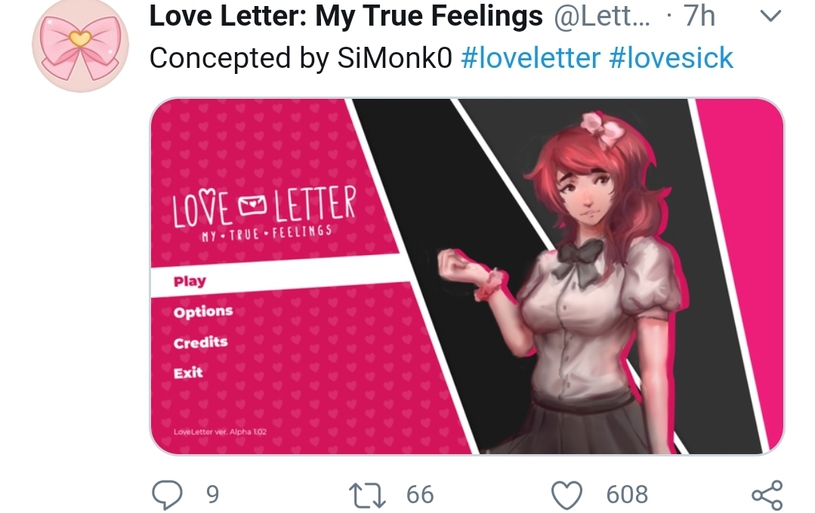Click the 608 likes count

tap(627, 494)
